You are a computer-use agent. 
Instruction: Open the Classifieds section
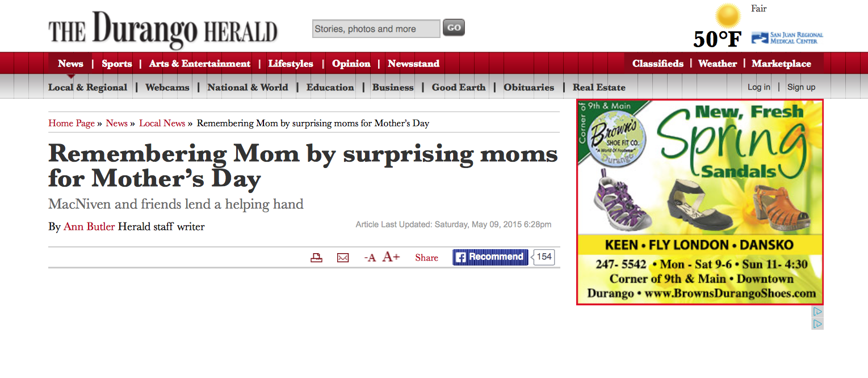[657, 64]
